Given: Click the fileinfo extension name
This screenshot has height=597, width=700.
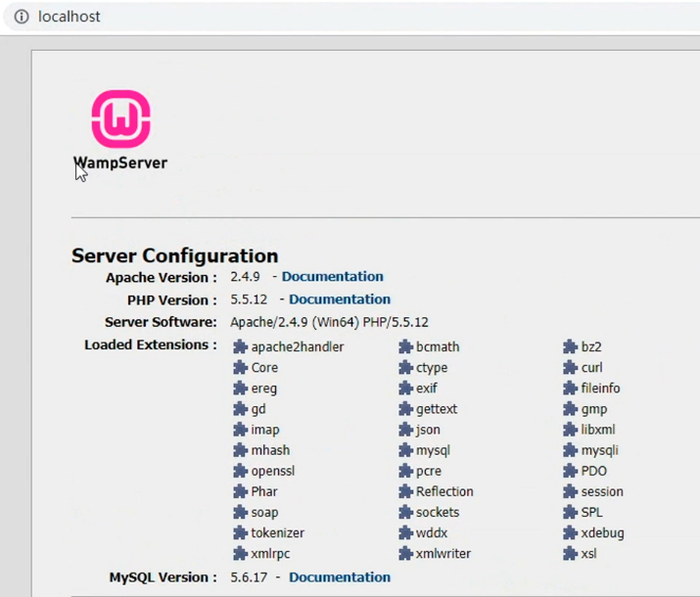Looking at the screenshot, I should (600, 389).
